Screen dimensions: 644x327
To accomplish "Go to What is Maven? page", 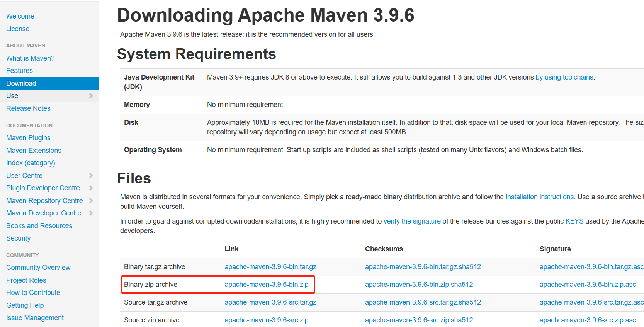I will 30,58.
